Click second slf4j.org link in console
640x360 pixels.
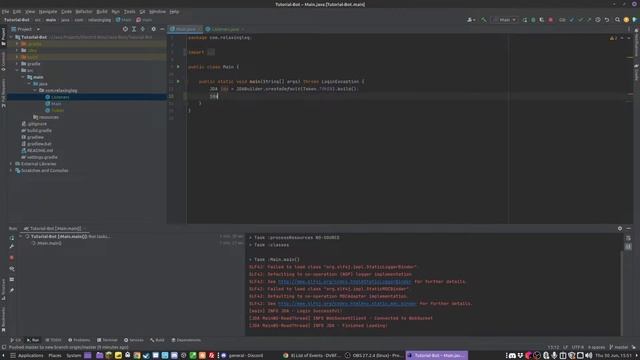point(347,304)
